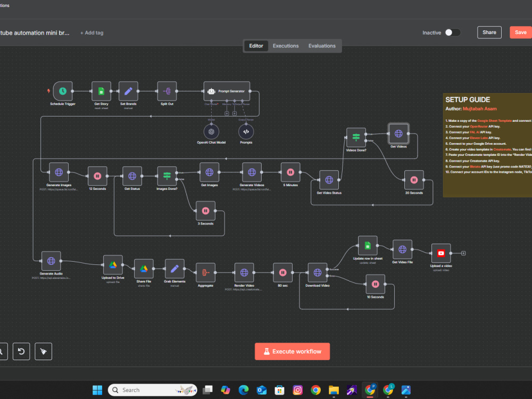Select the Generate Images HTTP node
The width and height of the screenshot is (532, 399).
(x=59, y=172)
